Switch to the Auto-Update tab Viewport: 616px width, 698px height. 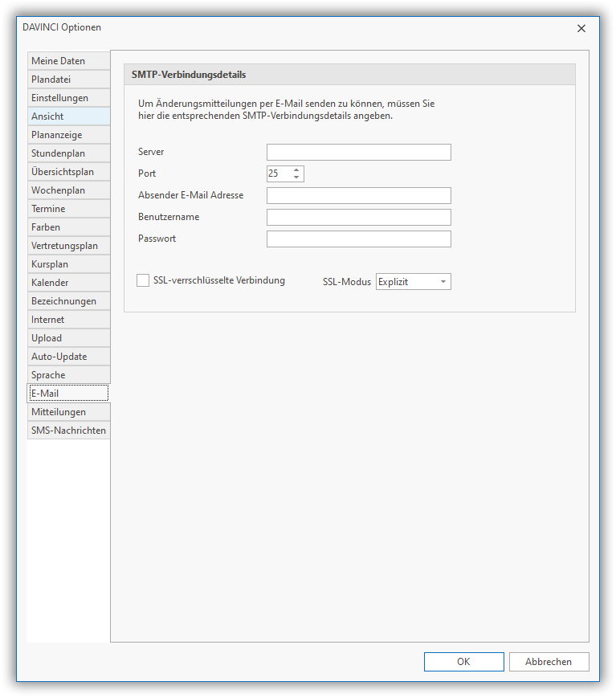click(x=68, y=357)
